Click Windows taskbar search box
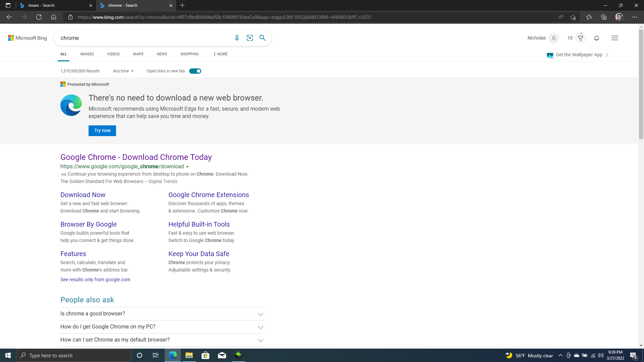This screenshot has width=644, height=362. point(74,355)
